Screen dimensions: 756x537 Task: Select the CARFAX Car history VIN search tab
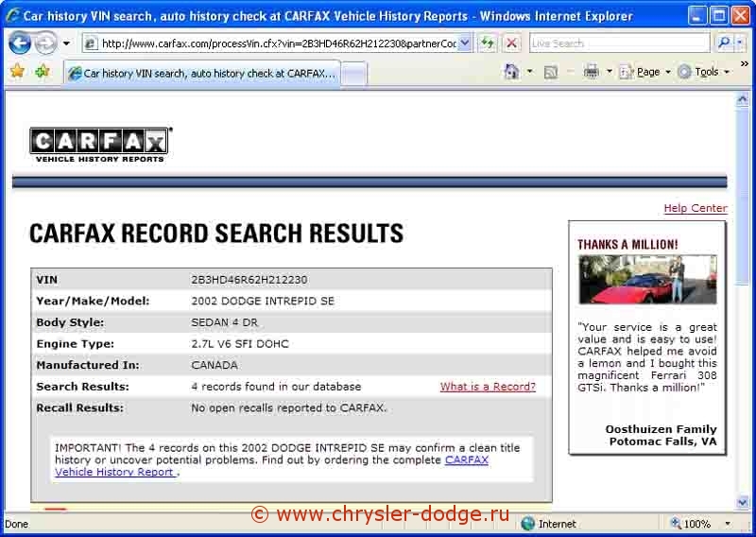(x=202, y=74)
